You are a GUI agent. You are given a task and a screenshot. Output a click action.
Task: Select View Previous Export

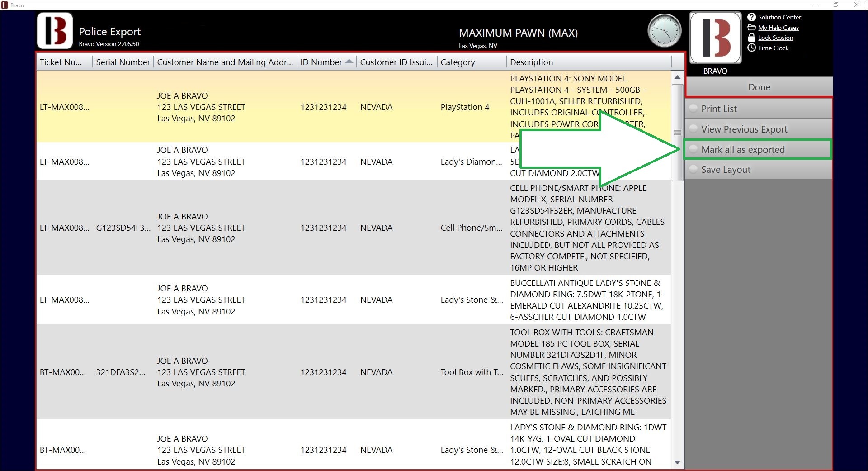[759, 129]
